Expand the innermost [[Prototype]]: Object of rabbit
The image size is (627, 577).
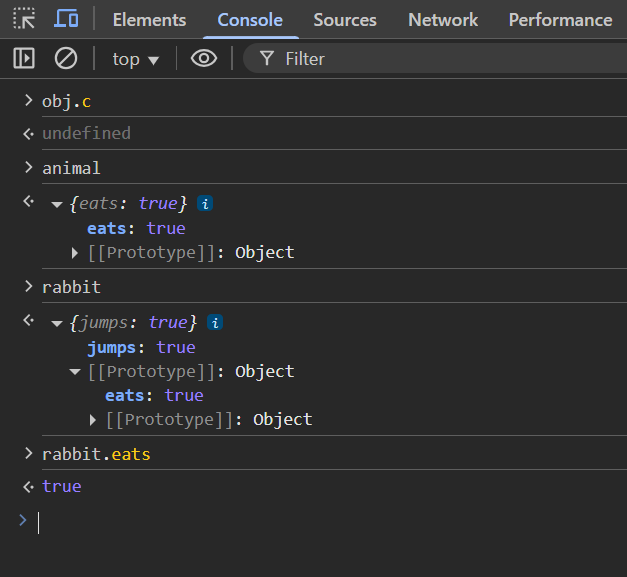click(x=93, y=420)
